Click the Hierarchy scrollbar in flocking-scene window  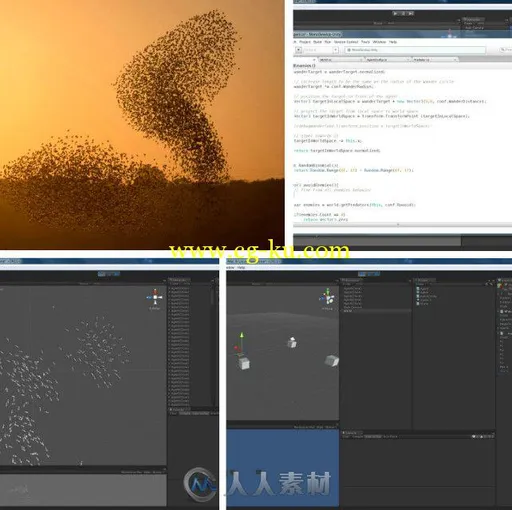[x=213, y=296]
